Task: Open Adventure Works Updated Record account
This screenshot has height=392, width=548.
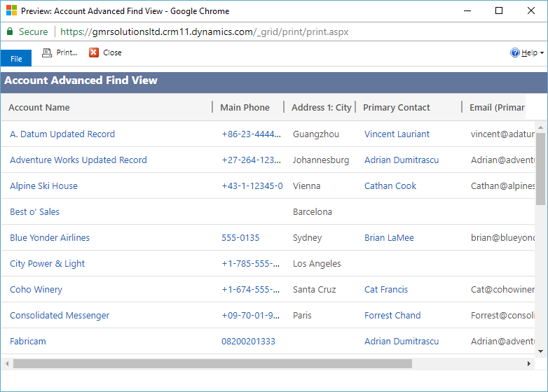Action: click(x=78, y=160)
